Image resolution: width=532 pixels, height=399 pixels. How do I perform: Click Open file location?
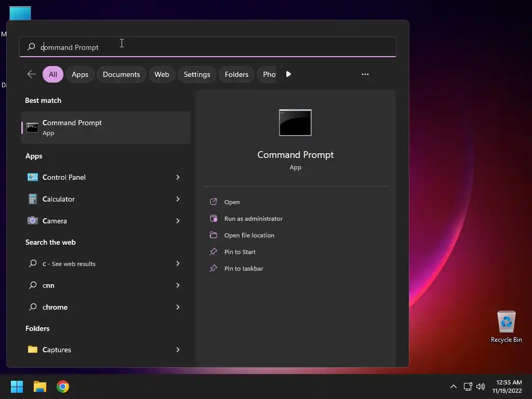[249, 235]
